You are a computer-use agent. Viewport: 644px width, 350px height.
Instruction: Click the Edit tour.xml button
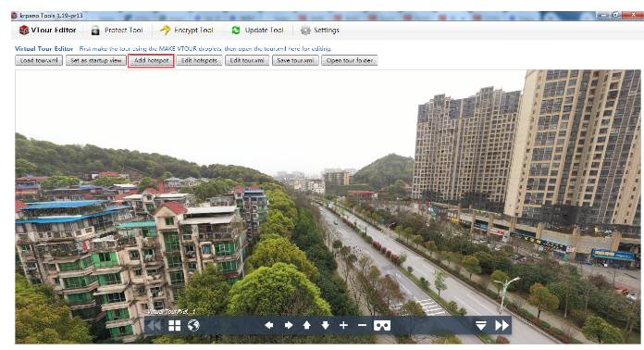coord(247,60)
